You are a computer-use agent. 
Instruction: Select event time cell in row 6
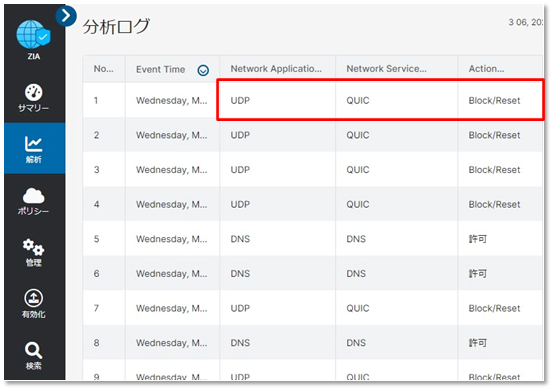tap(172, 274)
